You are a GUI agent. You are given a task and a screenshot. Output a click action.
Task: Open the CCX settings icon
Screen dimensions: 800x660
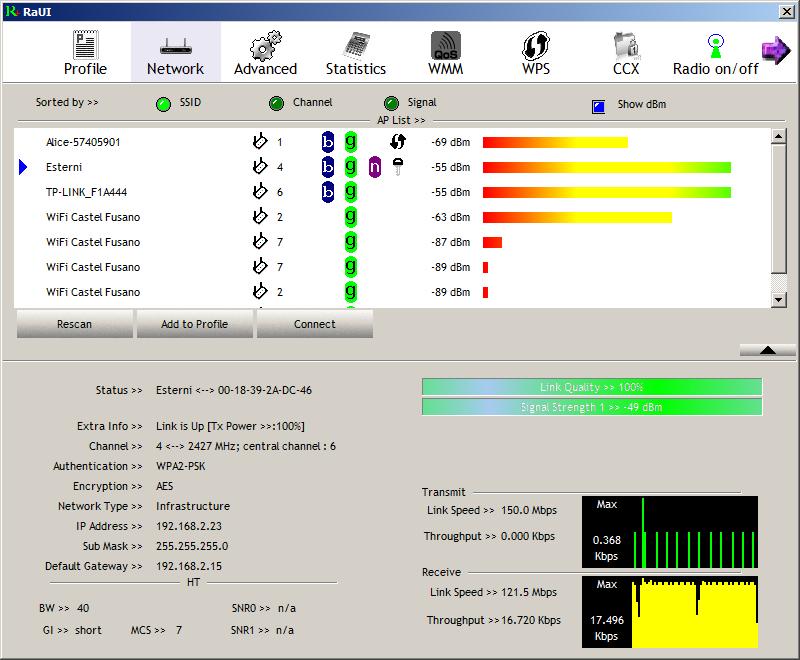[626, 47]
